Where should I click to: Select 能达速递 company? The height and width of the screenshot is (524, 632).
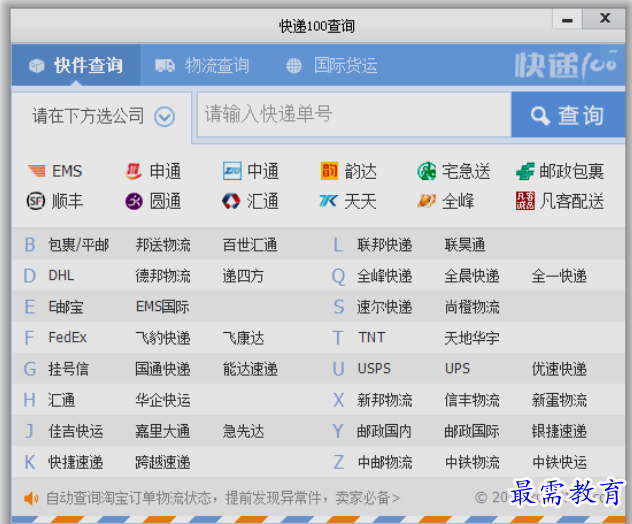coord(250,369)
